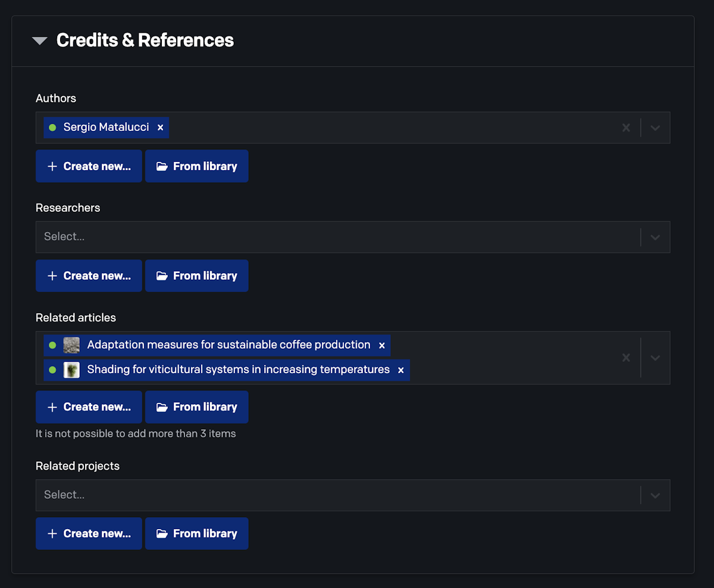Add researcher From library

[x=197, y=276]
